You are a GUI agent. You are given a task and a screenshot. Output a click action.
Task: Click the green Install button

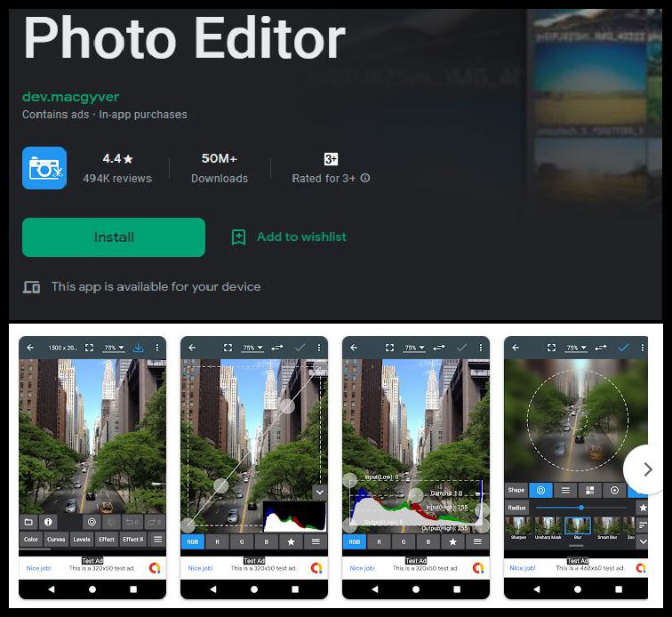click(114, 237)
